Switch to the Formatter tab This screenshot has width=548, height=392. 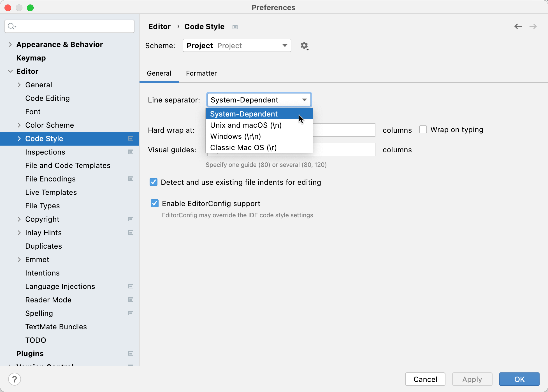[201, 73]
